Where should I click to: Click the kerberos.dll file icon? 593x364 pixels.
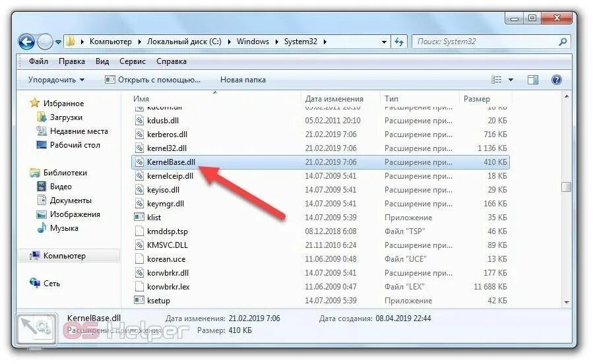tap(140, 134)
